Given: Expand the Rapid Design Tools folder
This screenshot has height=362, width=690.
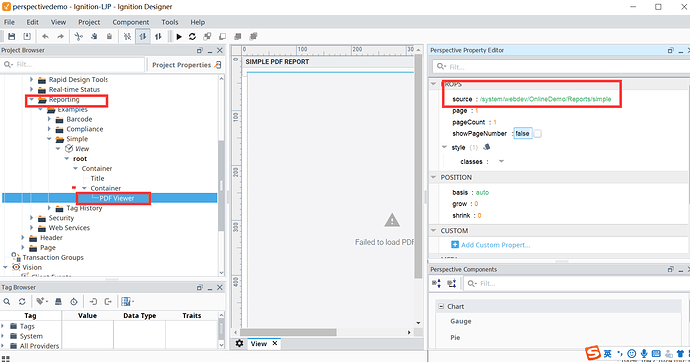Looking at the screenshot, I should tap(31, 80).
